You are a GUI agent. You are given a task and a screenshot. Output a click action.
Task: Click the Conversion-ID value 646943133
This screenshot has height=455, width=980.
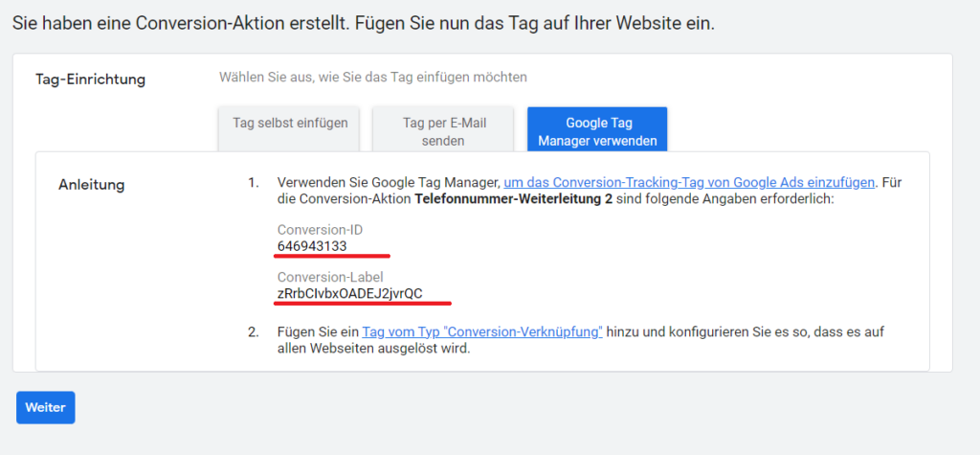312,247
